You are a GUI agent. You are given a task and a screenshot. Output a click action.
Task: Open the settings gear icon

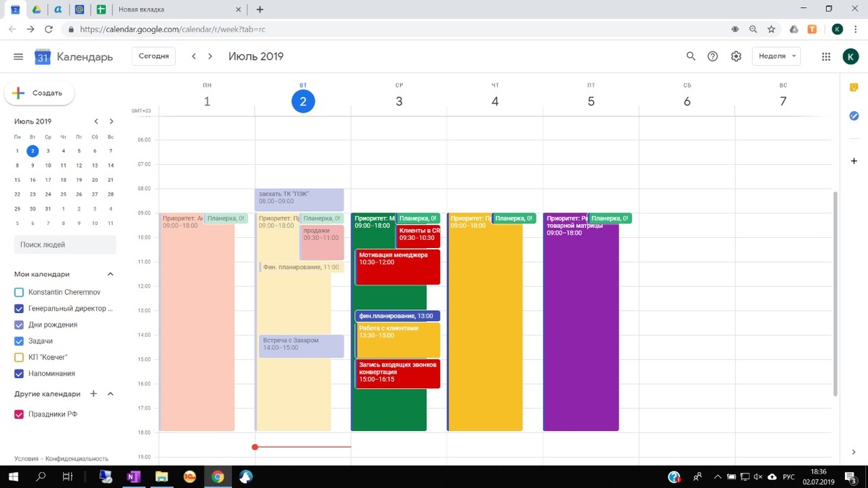pyautogui.click(x=736, y=56)
